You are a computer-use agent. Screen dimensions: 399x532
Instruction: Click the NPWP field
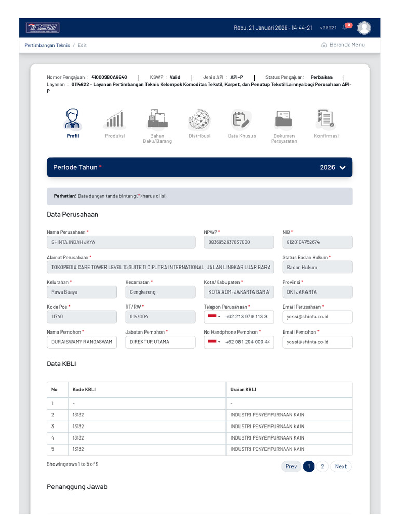tap(239, 242)
